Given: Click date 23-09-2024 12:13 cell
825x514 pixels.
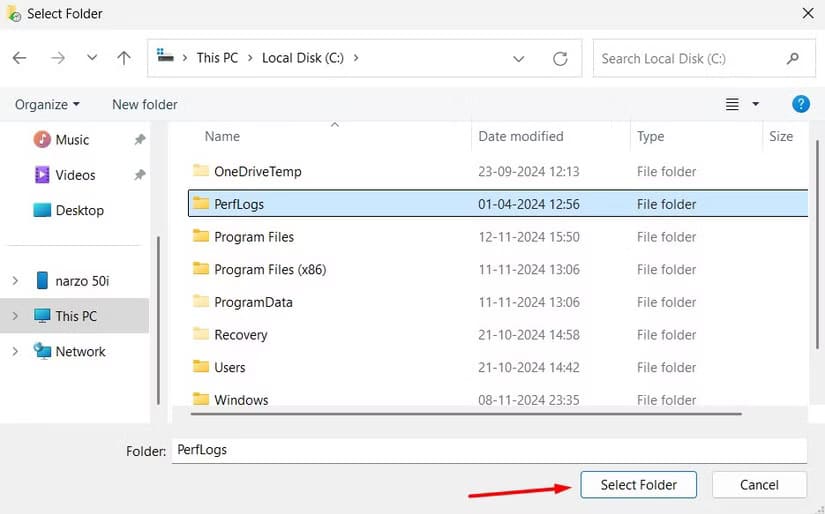Looking at the screenshot, I should (x=528, y=172).
